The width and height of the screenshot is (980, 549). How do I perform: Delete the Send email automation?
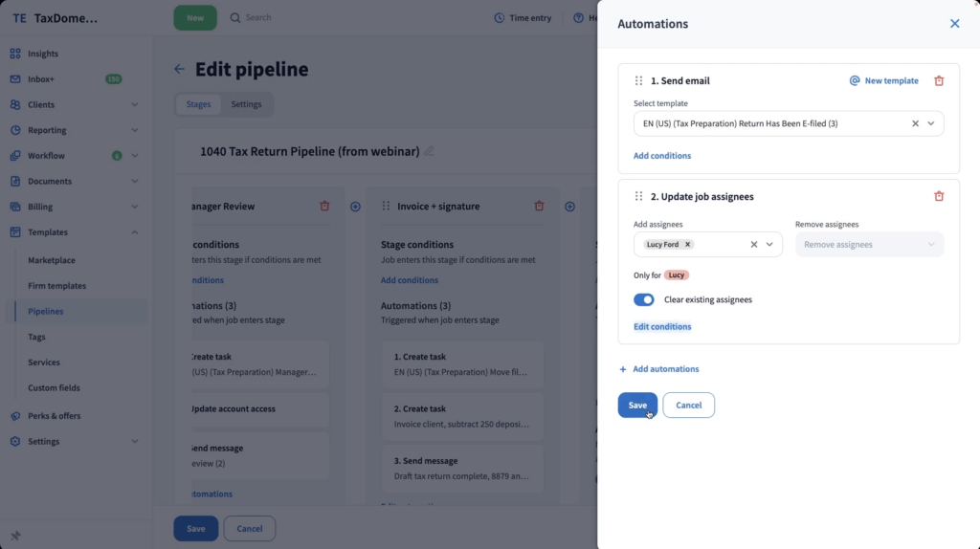[x=939, y=80]
